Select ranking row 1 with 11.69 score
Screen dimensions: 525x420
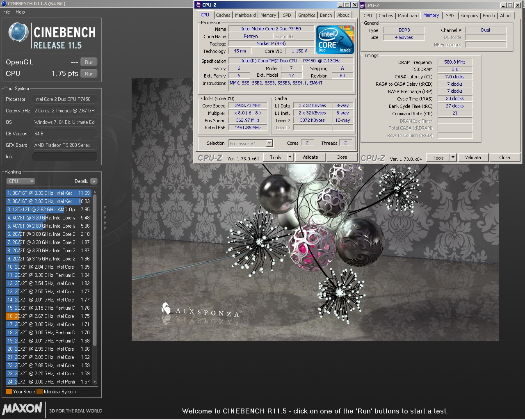click(48, 193)
